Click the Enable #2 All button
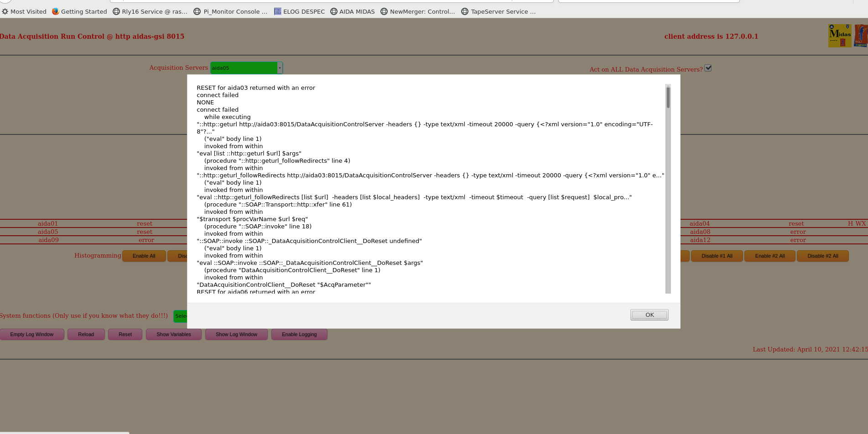This screenshot has width=868, height=434. tap(770, 256)
